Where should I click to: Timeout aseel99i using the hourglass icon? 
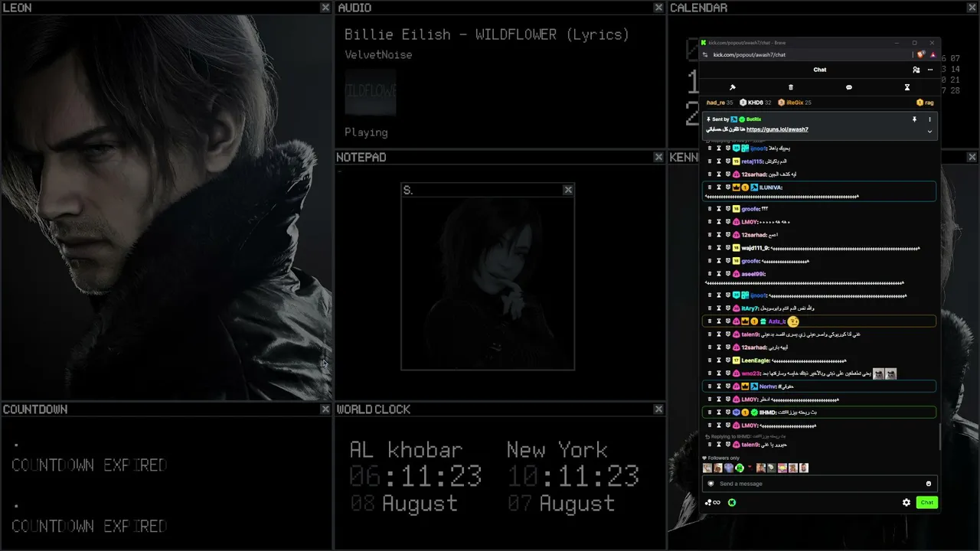[719, 274]
